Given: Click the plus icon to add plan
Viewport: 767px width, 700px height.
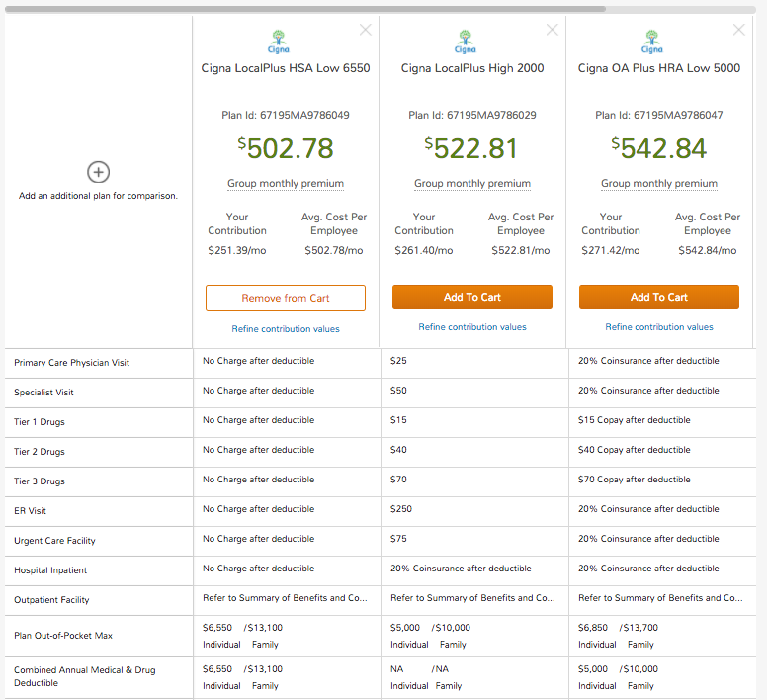Looking at the screenshot, I should [98, 172].
